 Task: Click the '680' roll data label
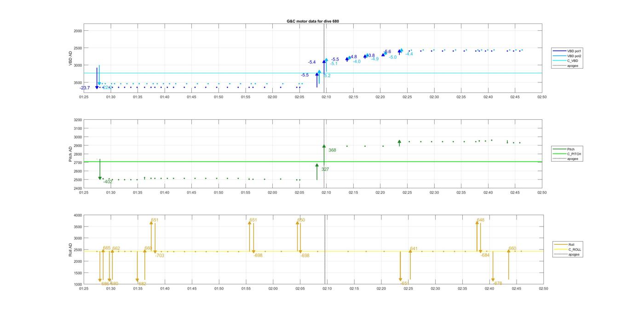click(x=115, y=284)
